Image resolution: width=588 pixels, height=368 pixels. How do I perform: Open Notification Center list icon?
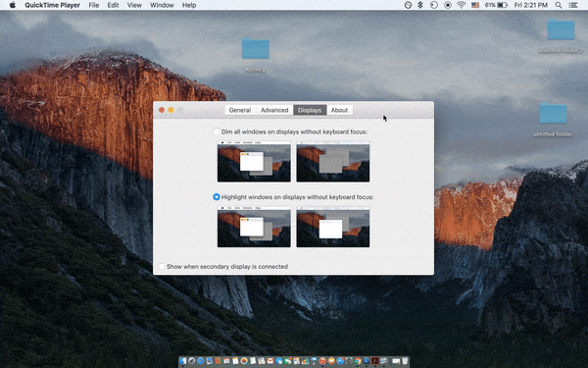(573, 5)
